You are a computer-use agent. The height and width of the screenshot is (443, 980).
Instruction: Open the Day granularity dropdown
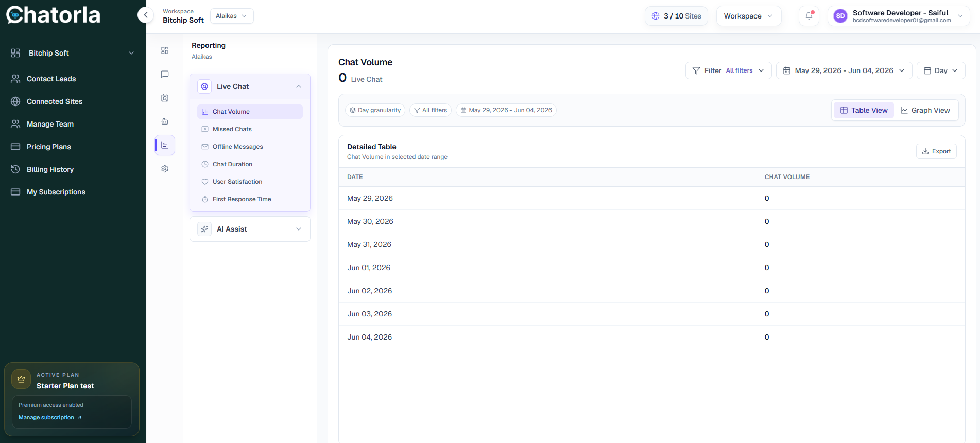941,70
